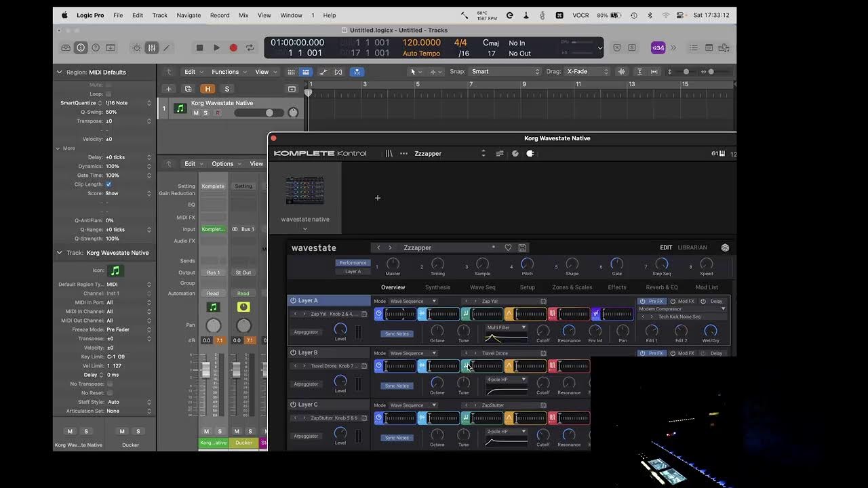Open the LIBRARIAN view in Wavestate
Viewport: 868px width, 488px height.
click(x=692, y=248)
